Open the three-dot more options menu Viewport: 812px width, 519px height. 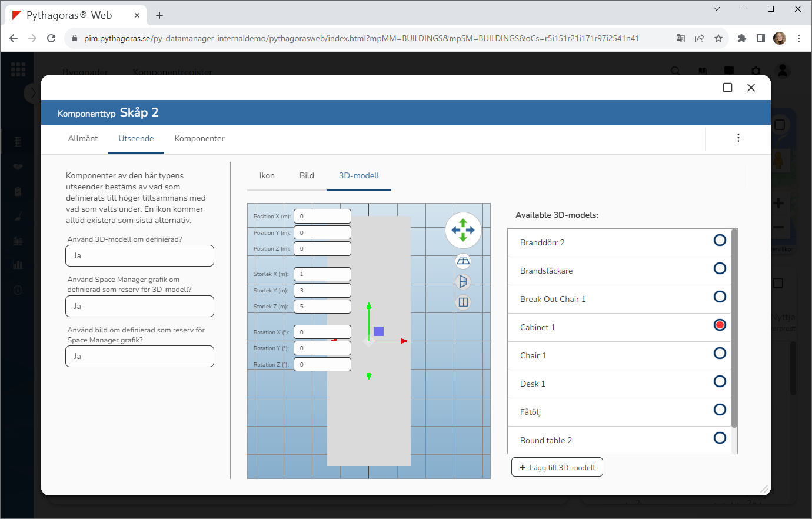(738, 138)
